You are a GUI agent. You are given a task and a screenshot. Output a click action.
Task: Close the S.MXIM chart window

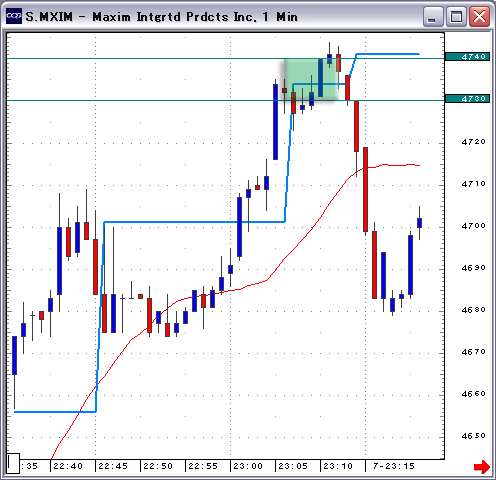point(479,16)
